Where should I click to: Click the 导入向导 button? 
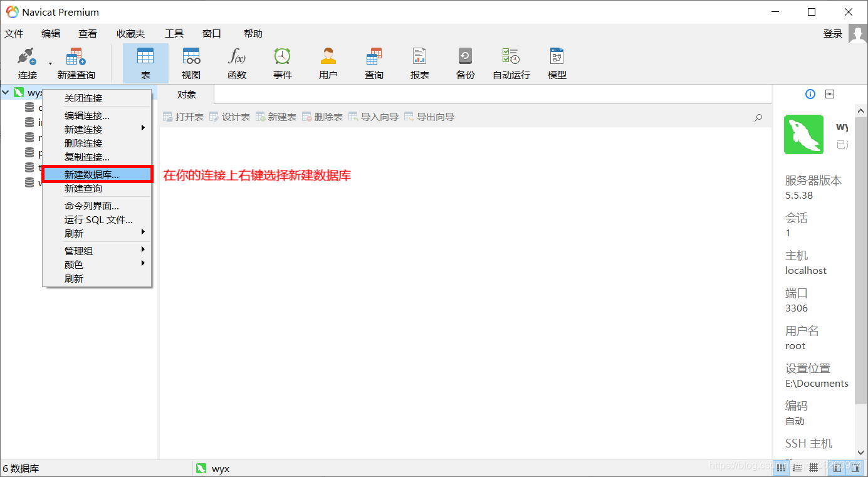(x=374, y=117)
